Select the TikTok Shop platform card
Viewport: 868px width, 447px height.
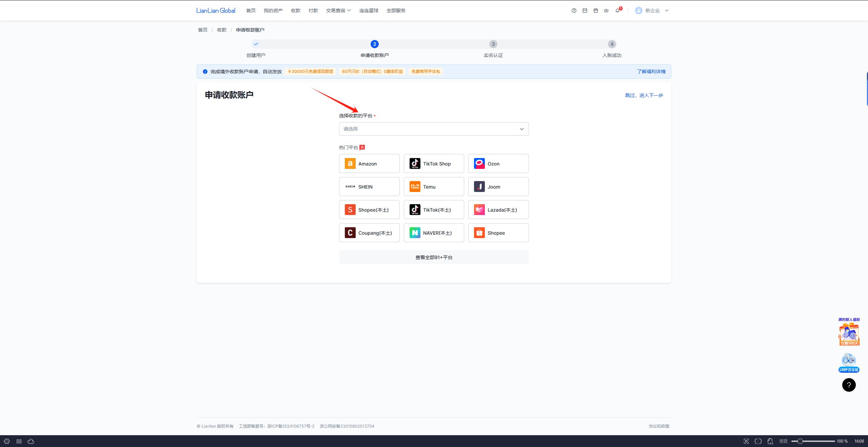tap(434, 163)
